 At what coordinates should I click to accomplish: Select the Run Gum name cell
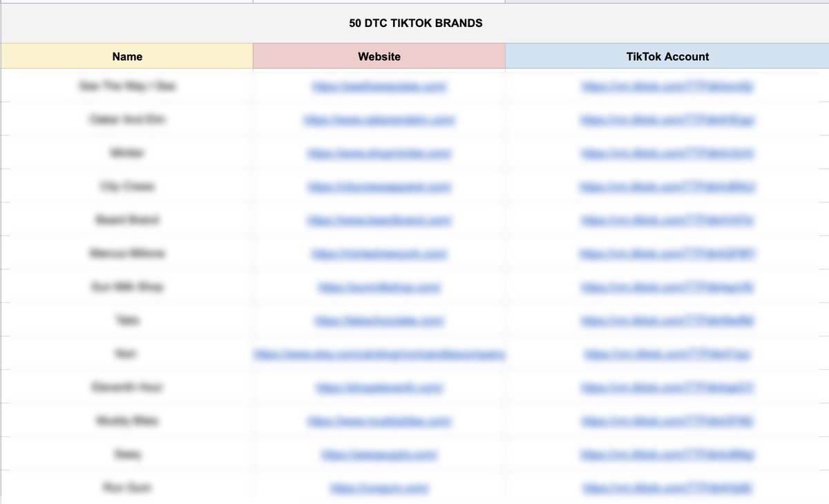(x=127, y=487)
